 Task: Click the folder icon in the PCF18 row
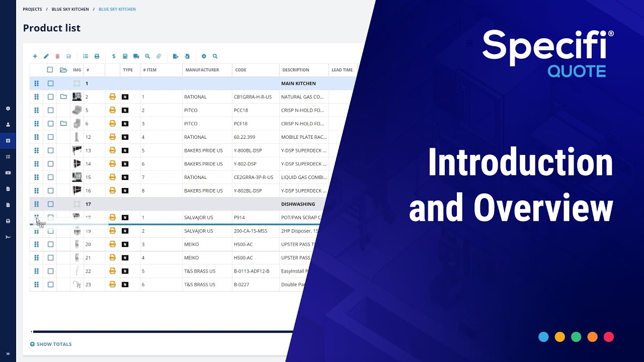tap(63, 123)
